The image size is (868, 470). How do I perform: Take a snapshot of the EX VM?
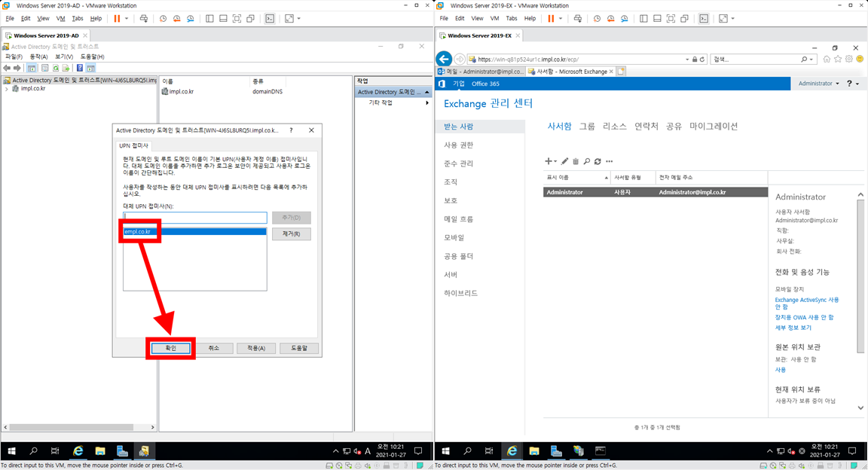click(x=598, y=18)
